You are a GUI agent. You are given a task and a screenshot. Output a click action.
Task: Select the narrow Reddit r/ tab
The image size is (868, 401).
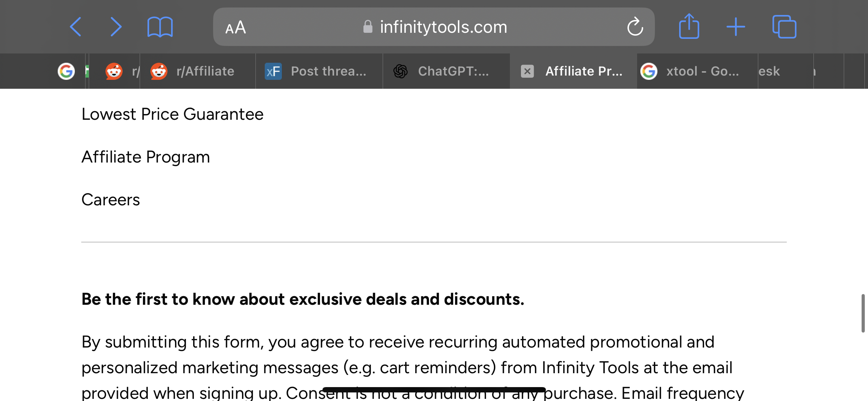(x=115, y=71)
